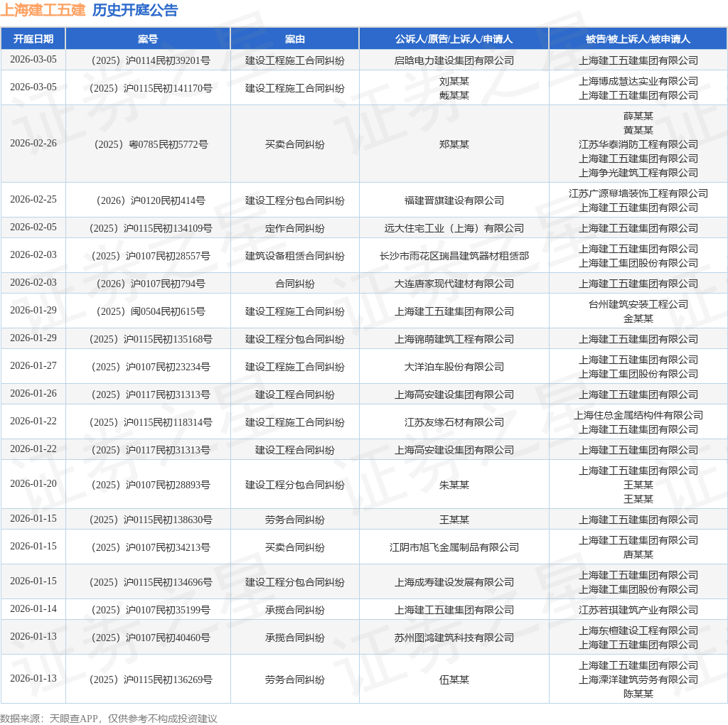Click the 上海建工五建 title text
The image size is (728, 725).
(x=43, y=10)
